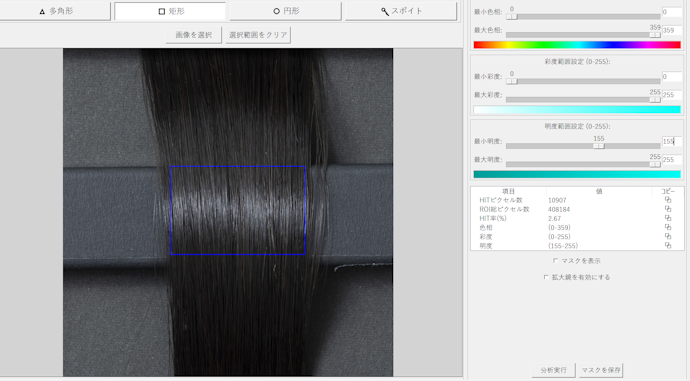Click the HIT rate value 2.67

(x=554, y=219)
